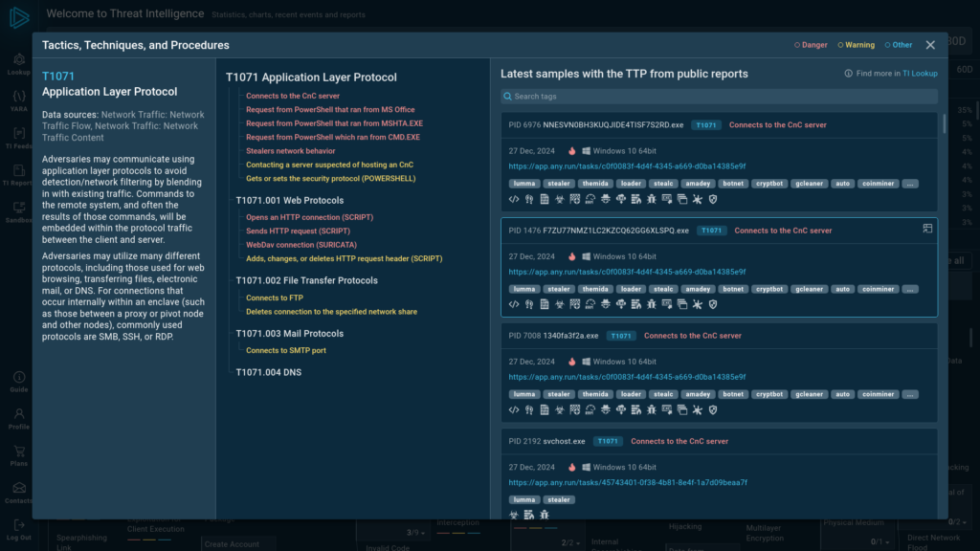
Task: Click the fire icon in the svchost.exe sample
Action: (571, 468)
